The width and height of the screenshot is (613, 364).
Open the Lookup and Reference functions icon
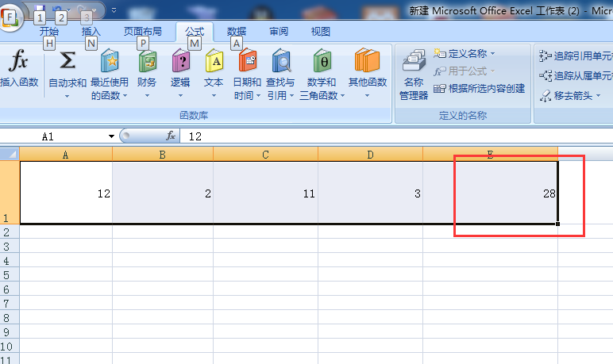click(281, 60)
